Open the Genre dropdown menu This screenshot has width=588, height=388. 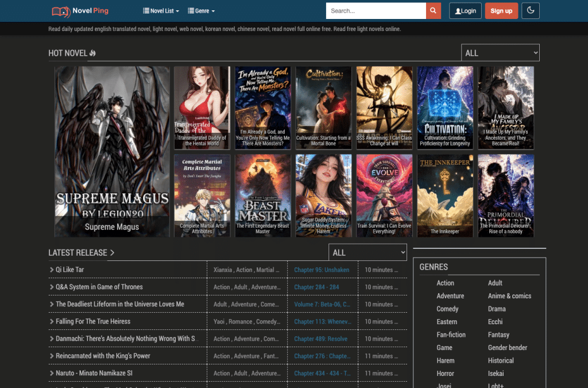pyautogui.click(x=202, y=11)
